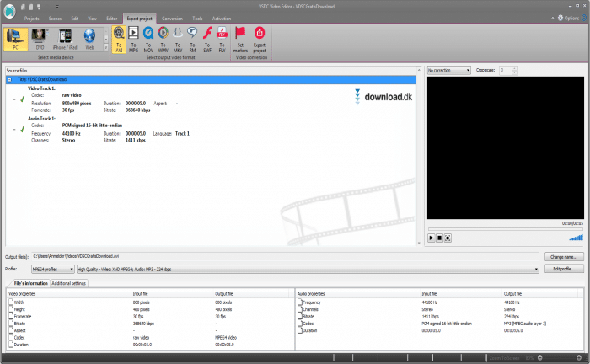Open the quick access toolbar dropdown arrow
Image resolution: width=590 pixels, height=364 pixels.
pos(57,7)
